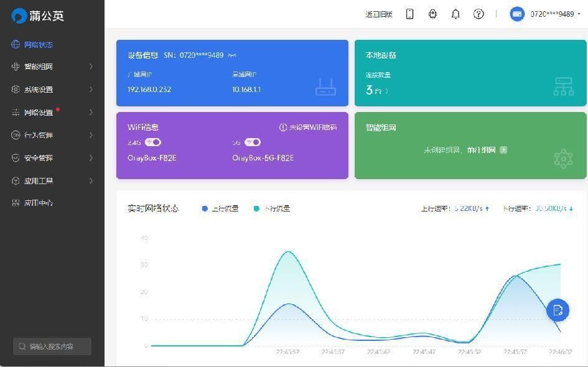Reveal the hidden SN with eye icon
Screen dimensions: 588x367
[232, 55]
